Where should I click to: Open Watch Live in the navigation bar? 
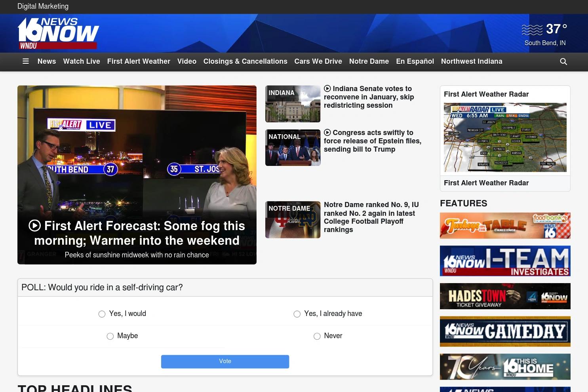(82, 61)
